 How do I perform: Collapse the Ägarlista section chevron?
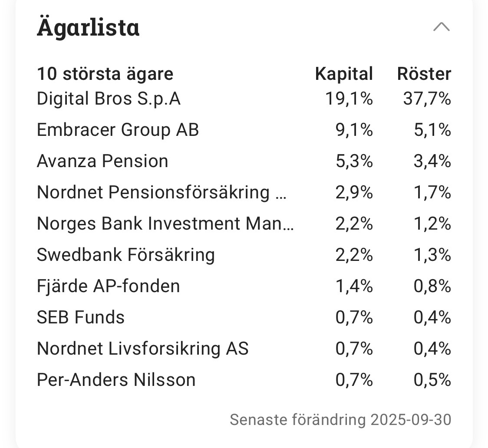(x=442, y=27)
